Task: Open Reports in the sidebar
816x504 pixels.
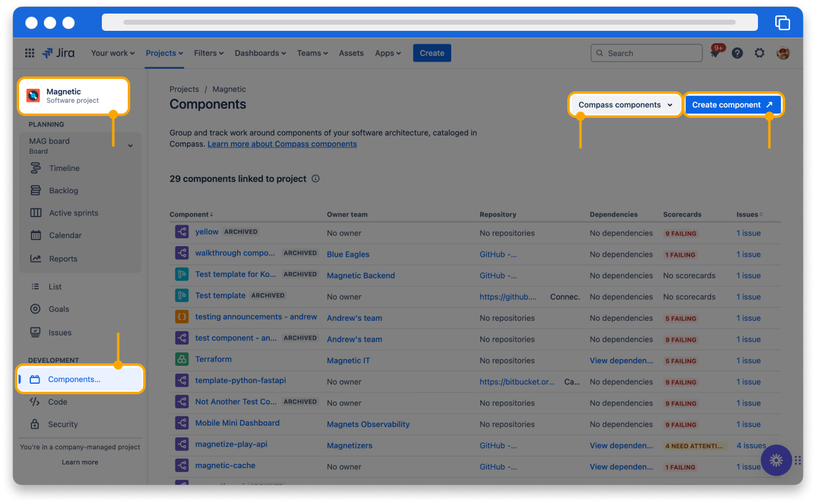Action: pos(63,258)
